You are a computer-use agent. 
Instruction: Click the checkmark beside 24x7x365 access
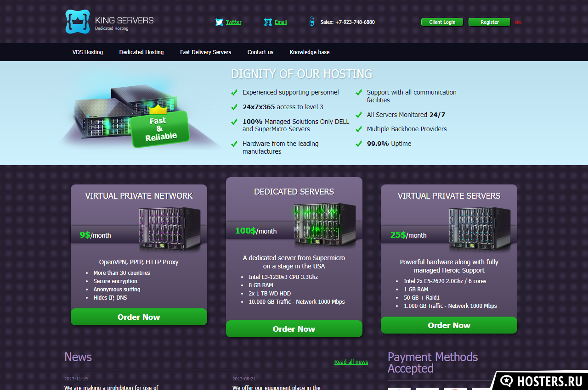click(234, 107)
